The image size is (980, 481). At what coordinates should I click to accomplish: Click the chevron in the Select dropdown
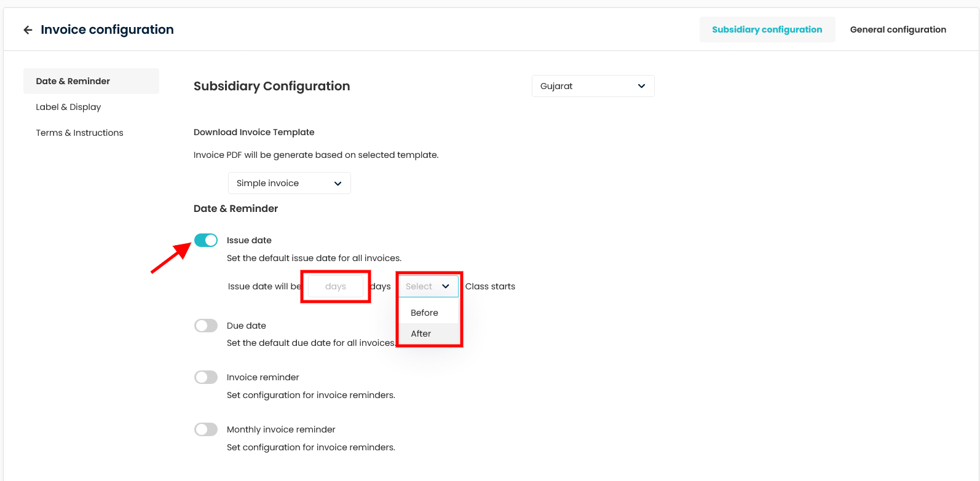[x=446, y=286]
